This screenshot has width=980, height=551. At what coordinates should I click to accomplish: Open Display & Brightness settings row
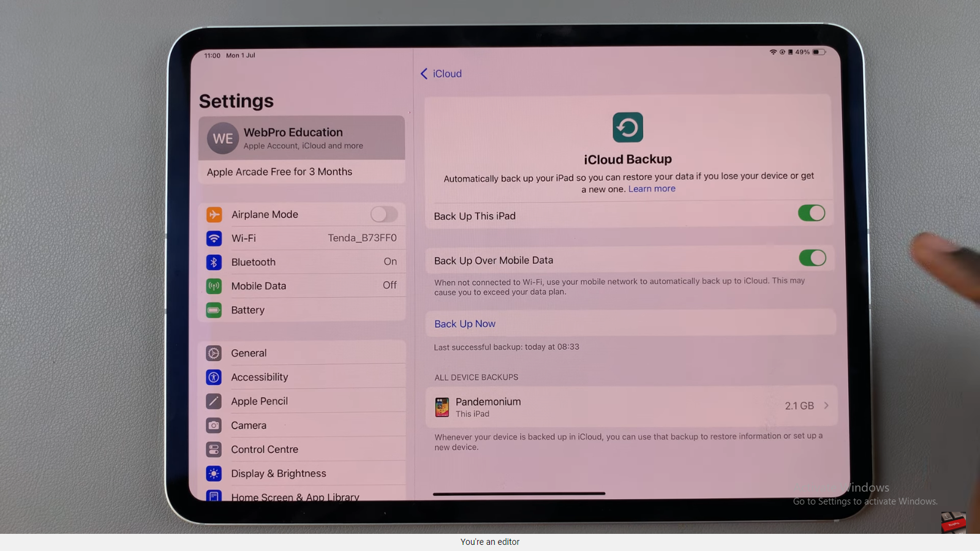click(303, 473)
